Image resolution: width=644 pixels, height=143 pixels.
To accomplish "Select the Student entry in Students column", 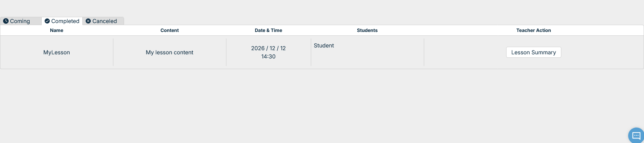I will pyautogui.click(x=324, y=45).
